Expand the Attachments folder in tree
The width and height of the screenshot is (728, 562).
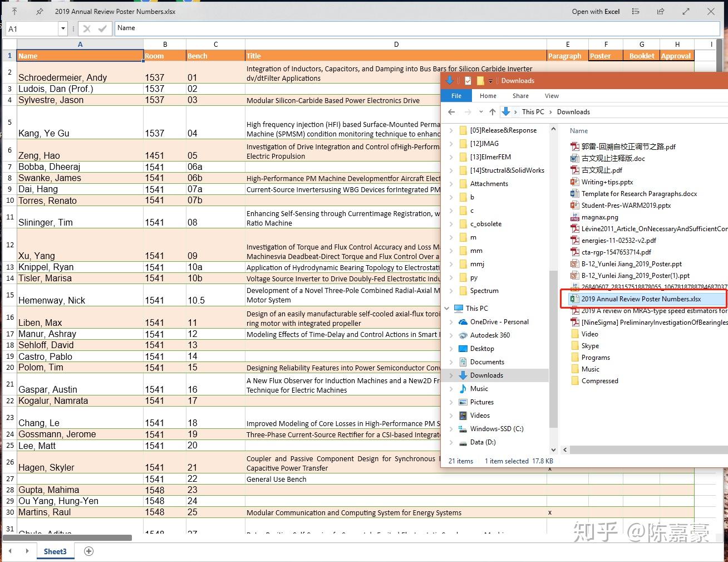[x=451, y=184]
